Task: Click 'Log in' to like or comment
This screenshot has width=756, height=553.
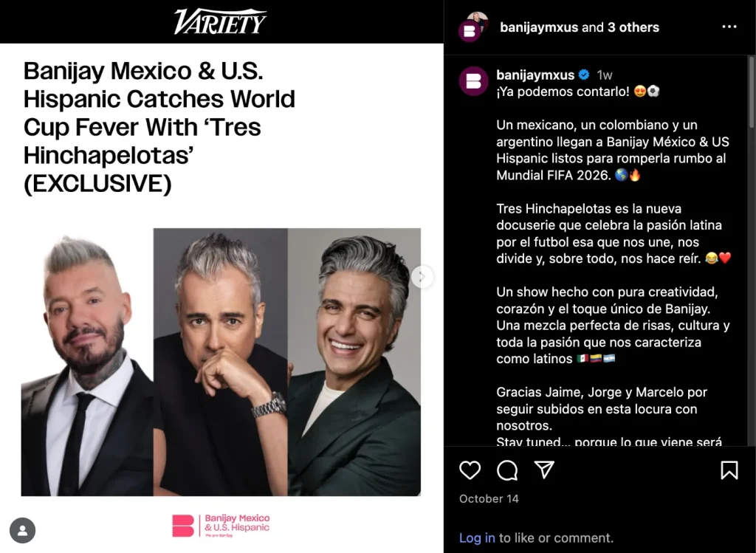Action: coord(477,537)
